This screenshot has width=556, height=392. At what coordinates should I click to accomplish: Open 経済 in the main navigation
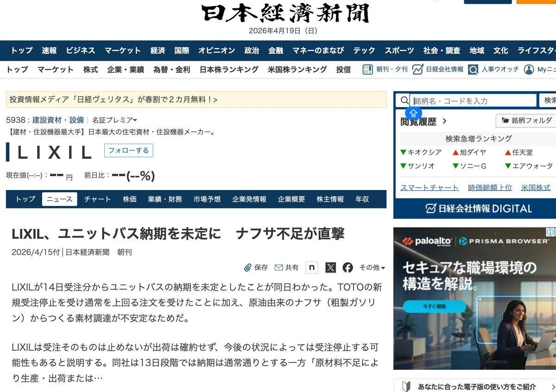pyautogui.click(x=158, y=51)
